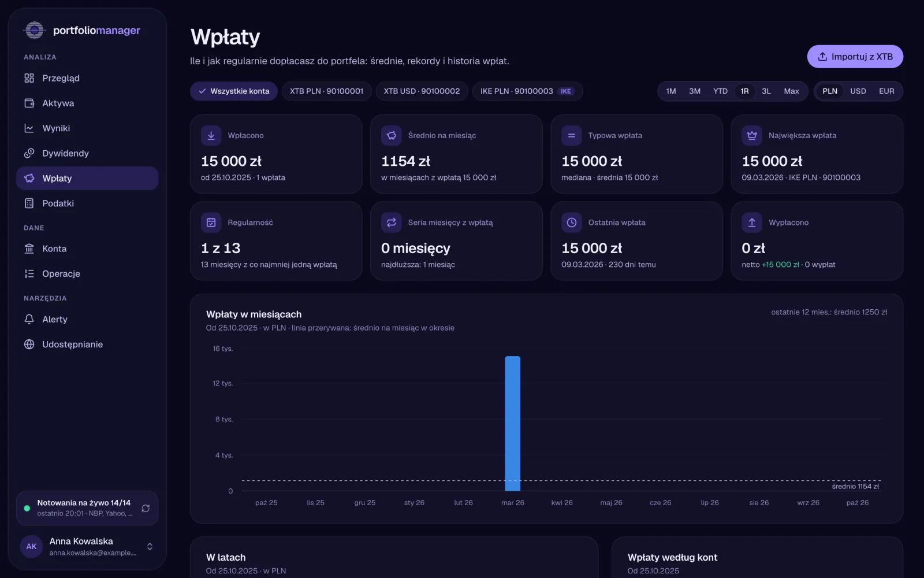
Task: Click the repeat icon on Seria miesięcy card
Action: [391, 223]
